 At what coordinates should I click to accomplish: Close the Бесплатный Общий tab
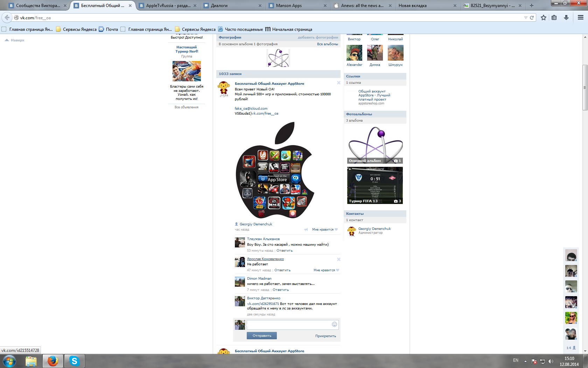pyautogui.click(x=130, y=6)
